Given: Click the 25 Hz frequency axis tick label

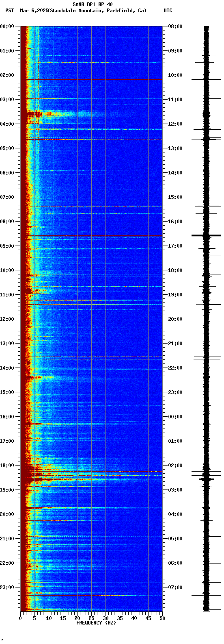Looking at the screenshot, I should pyautogui.click(x=91, y=618).
